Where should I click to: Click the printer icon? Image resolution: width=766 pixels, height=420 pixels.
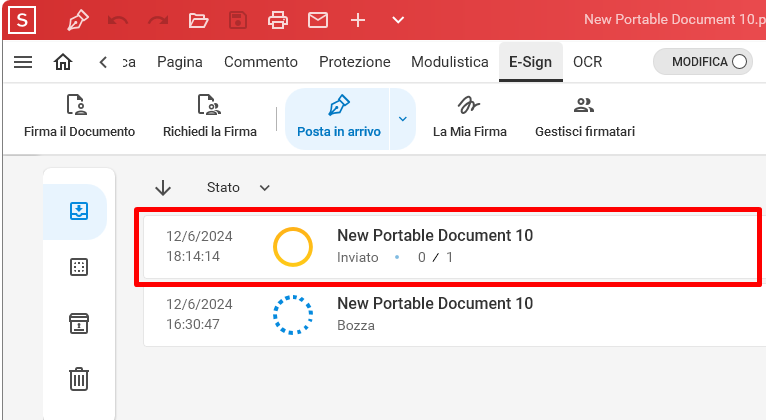coord(277,21)
